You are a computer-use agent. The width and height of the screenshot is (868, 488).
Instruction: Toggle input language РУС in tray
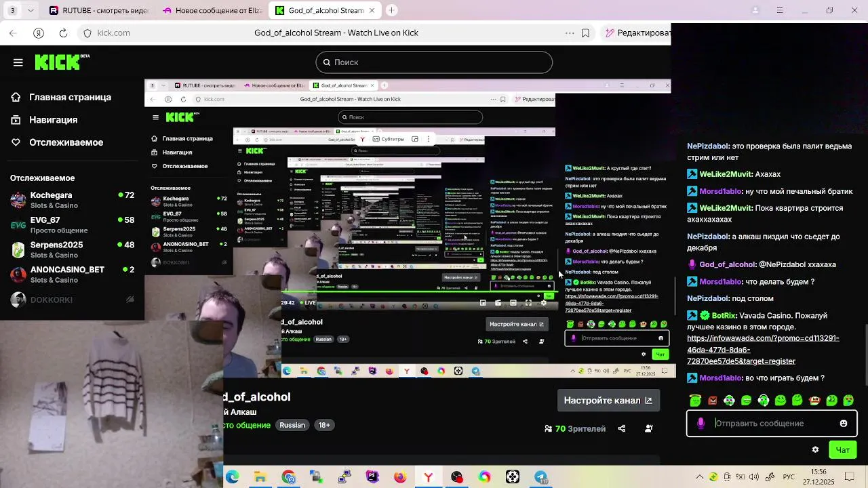[x=789, y=477]
